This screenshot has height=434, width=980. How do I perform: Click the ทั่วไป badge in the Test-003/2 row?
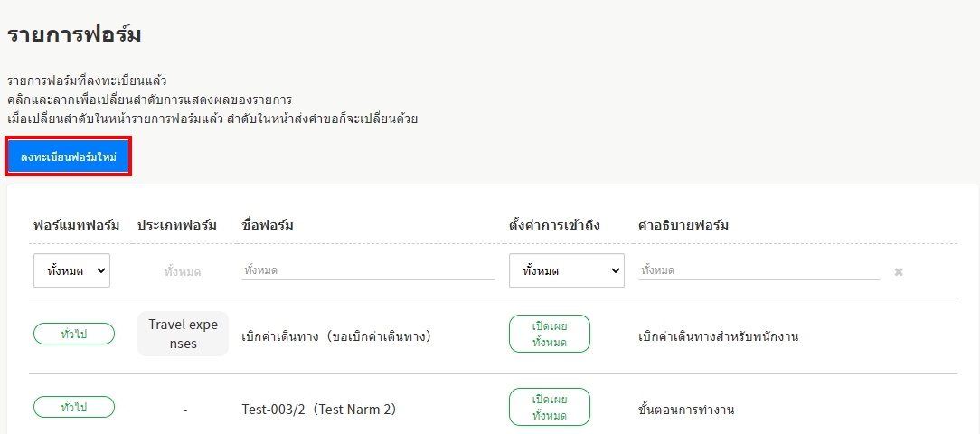click(x=74, y=407)
